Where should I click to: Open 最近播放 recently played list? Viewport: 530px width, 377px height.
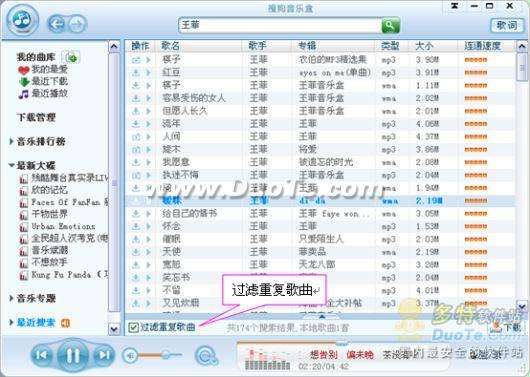tap(43, 93)
